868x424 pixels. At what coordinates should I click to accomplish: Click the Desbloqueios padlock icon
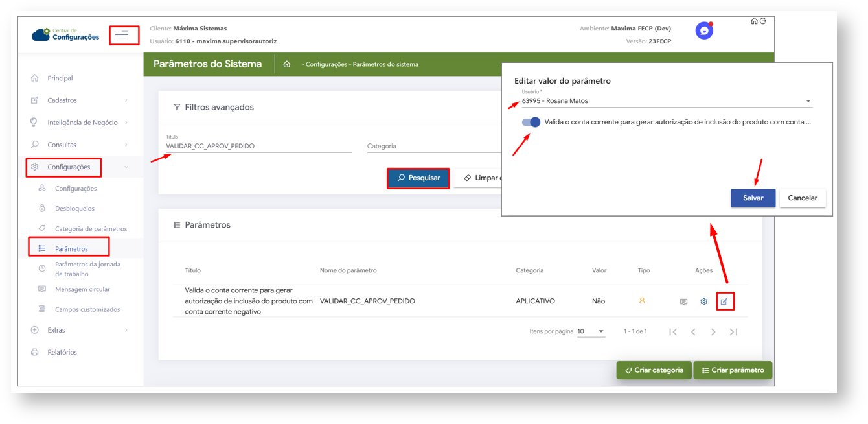coord(42,208)
